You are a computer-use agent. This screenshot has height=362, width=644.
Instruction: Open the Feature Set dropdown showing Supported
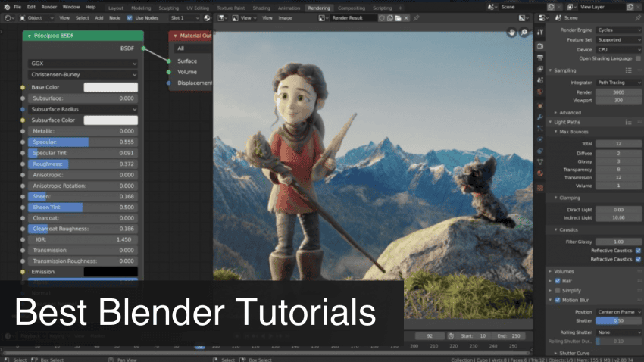click(618, 40)
